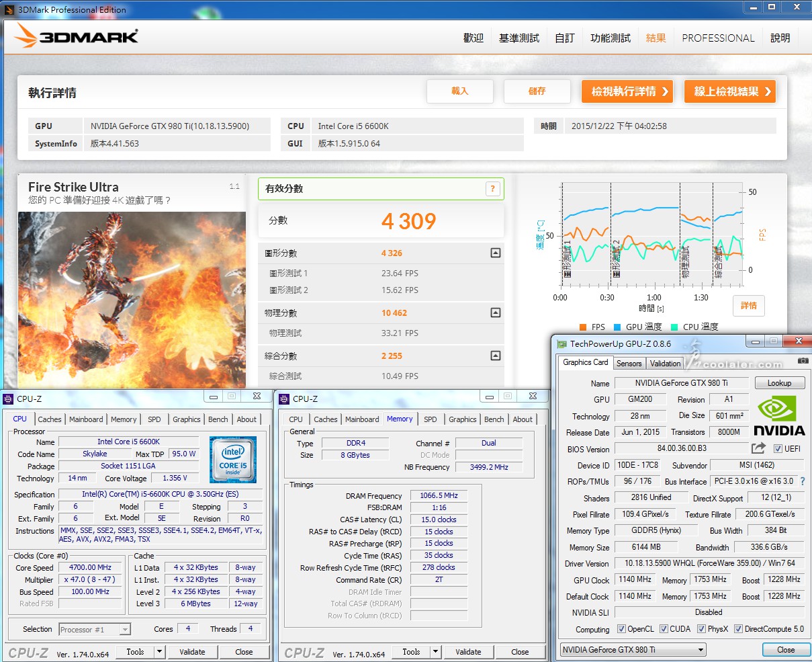This screenshot has height=662, width=812.
Task: Select the 結果 tab
Action: tap(656, 38)
